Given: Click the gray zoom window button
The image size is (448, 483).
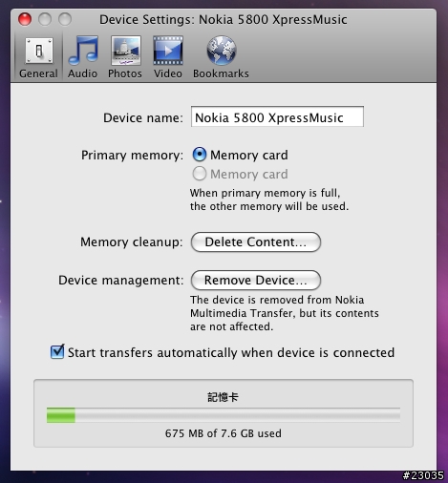Looking at the screenshot, I should pos(65,19).
